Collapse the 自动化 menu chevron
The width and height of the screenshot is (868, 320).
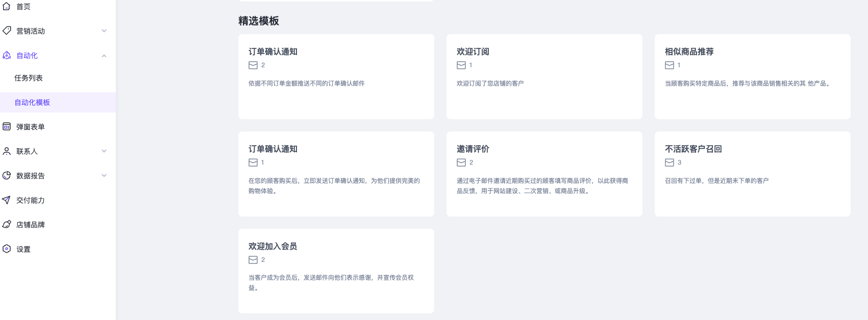[104, 56]
